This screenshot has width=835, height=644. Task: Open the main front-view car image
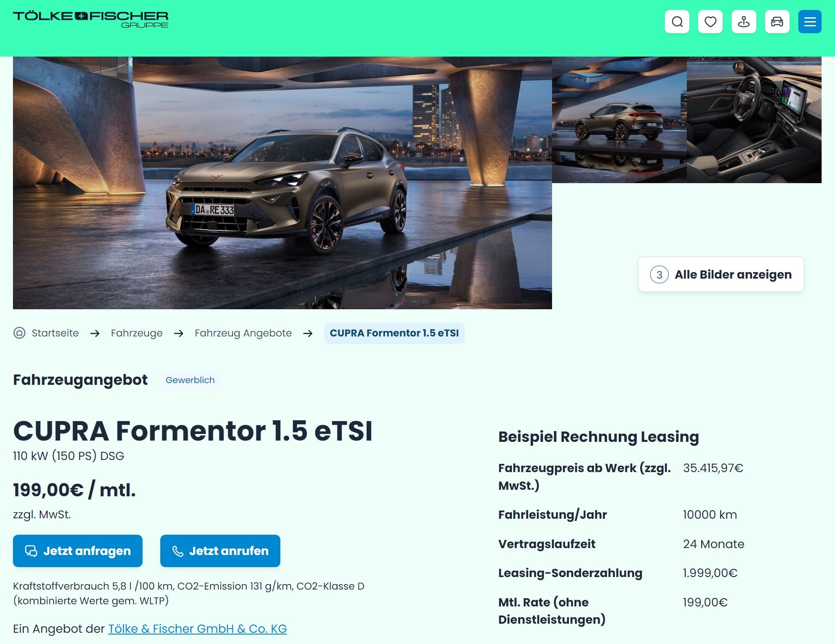[283, 183]
